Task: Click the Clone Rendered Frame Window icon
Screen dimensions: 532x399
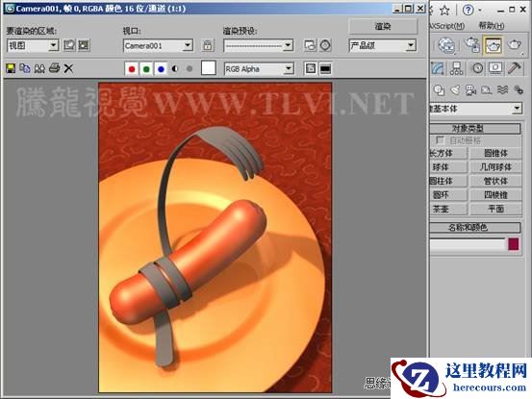Action: point(39,69)
